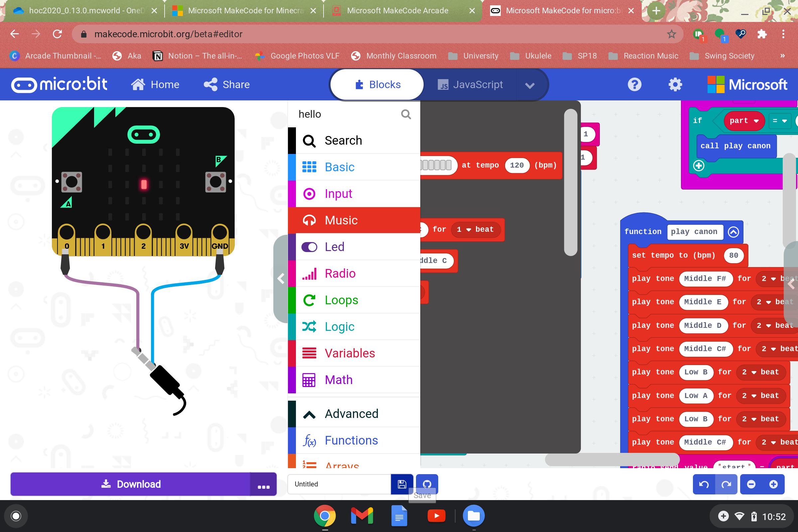Click the micro:bit logo
The width and height of the screenshot is (798, 532).
60,84
